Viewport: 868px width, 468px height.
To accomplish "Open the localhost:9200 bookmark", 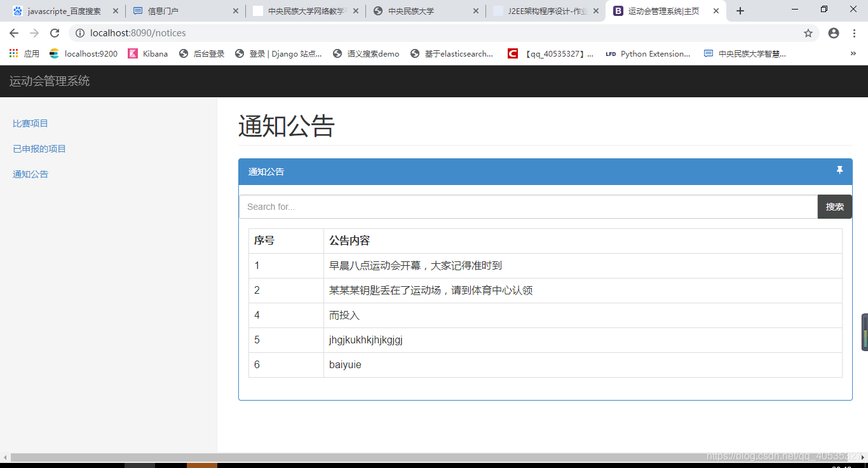I will click(84, 54).
